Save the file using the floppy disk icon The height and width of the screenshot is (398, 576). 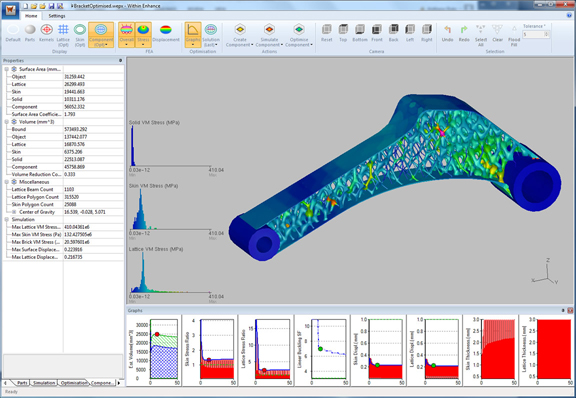click(51, 6)
